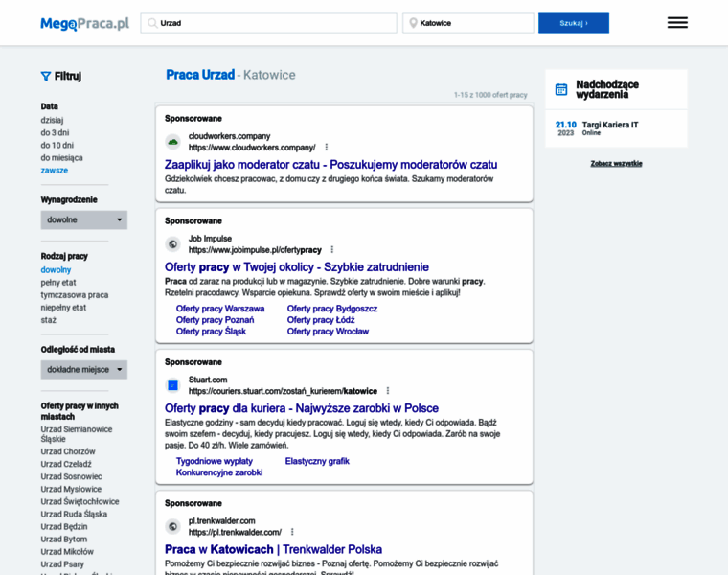The image size is (728, 575).
Task: Filter date by do 3 dni
Action: [x=55, y=133]
